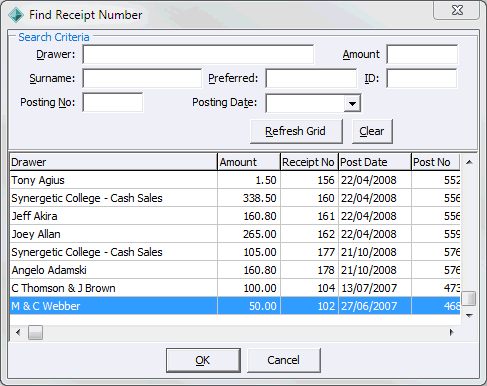
Task: Confirm with the OK button
Action: point(203,360)
